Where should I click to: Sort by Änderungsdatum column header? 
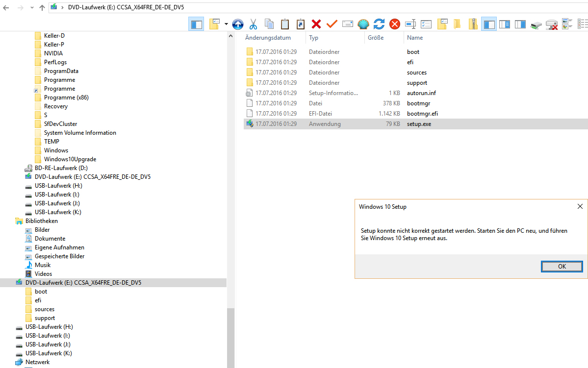[x=268, y=38]
